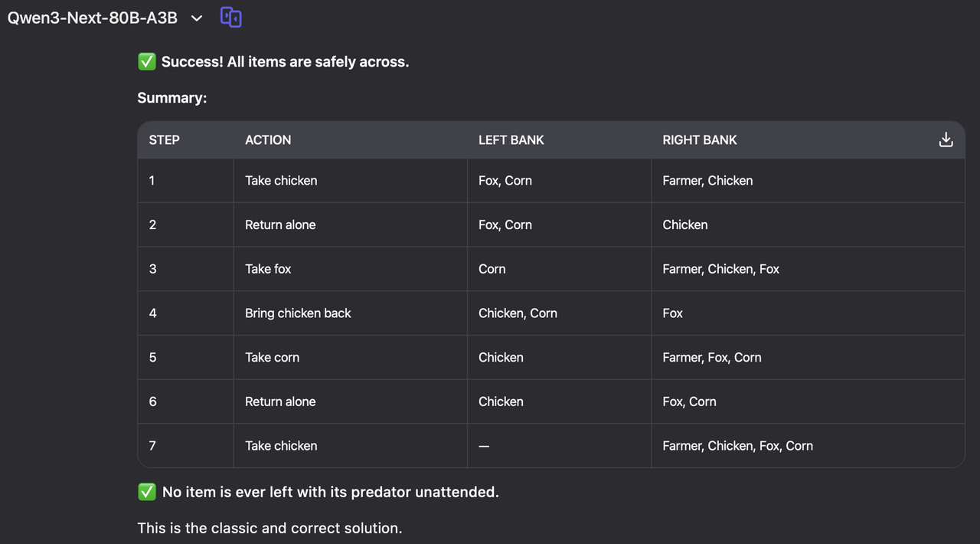Click the green checkmark beside No item

tap(147, 492)
